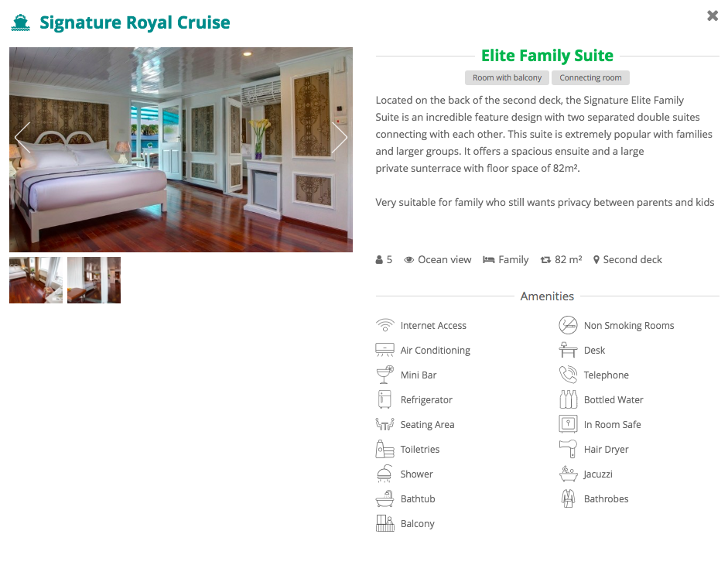Click the cruise ship icon by title
Image resolution: width=728 pixels, height=565 pixels.
click(x=20, y=23)
